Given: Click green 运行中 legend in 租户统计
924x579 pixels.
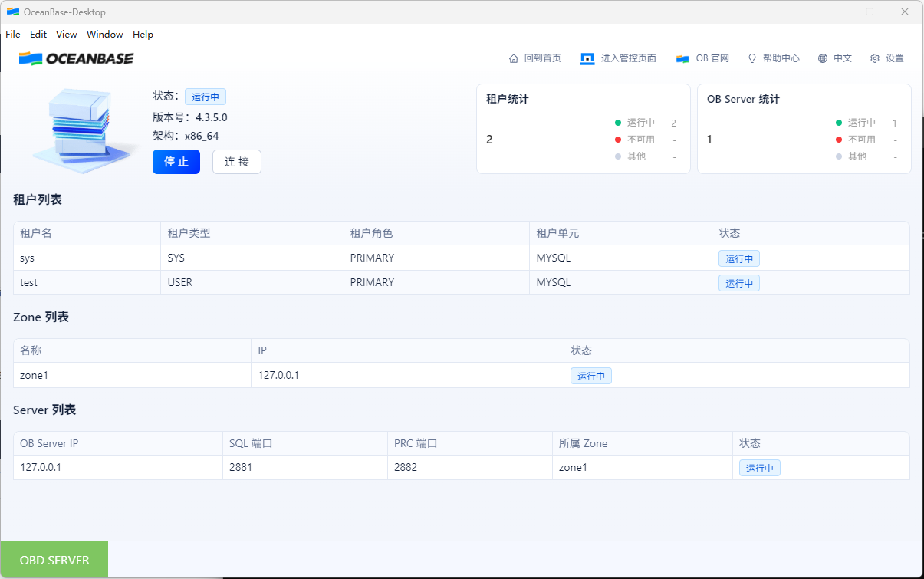Looking at the screenshot, I should pyautogui.click(x=635, y=123).
